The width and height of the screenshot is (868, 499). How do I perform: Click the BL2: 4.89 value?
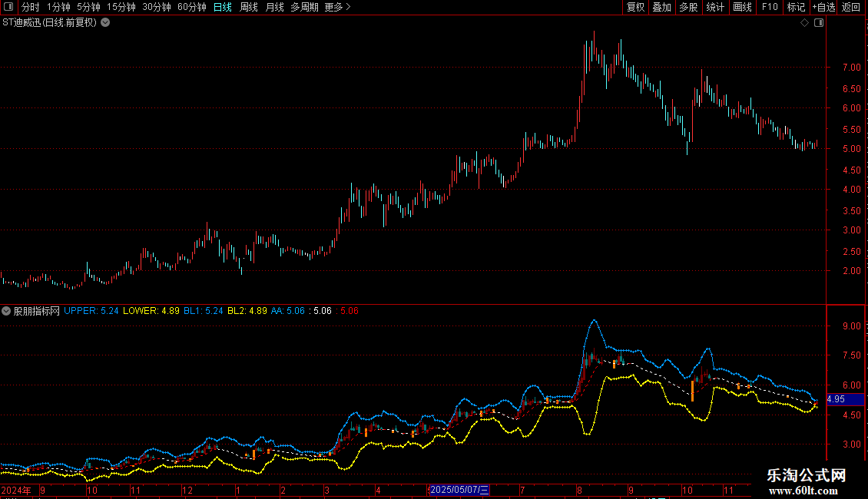tap(247, 311)
